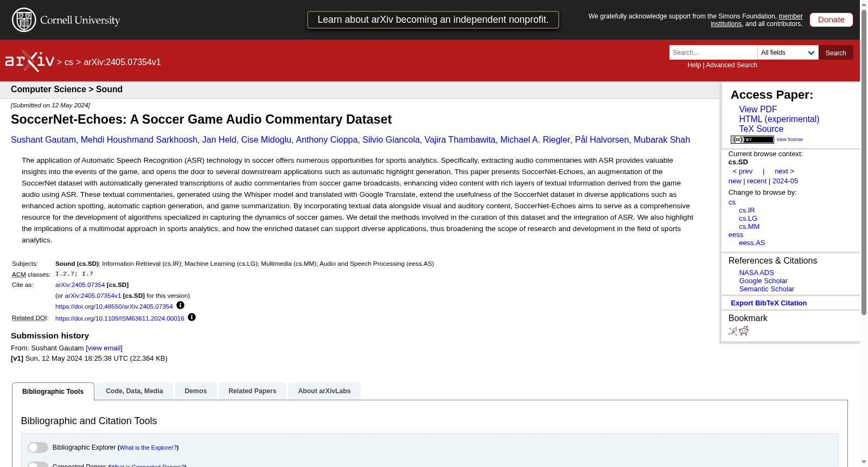Viewport: 868px width, 467px height.
Task: Switch to Code, Data, Media tab
Action: coord(135,391)
